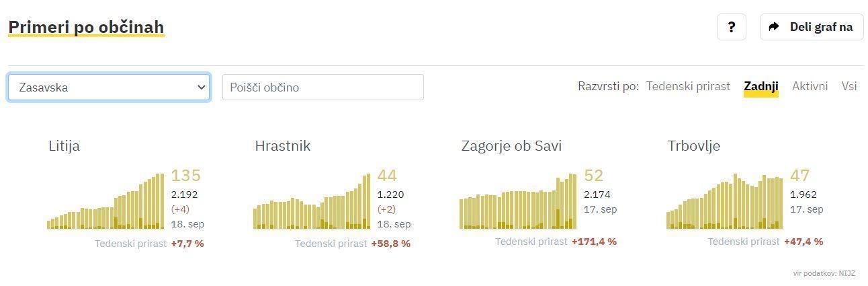
Task: Select the Zadnji sort option
Action: click(x=761, y=86)
